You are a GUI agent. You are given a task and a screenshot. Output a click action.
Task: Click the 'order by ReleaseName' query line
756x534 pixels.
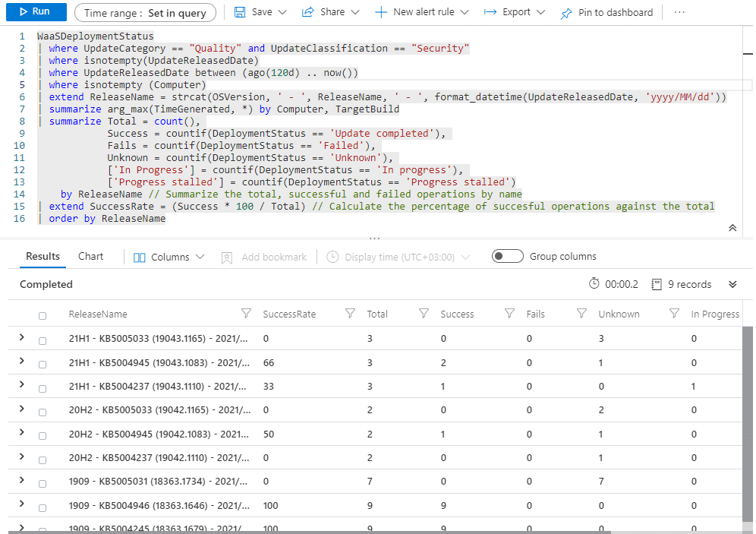[107, 219]
